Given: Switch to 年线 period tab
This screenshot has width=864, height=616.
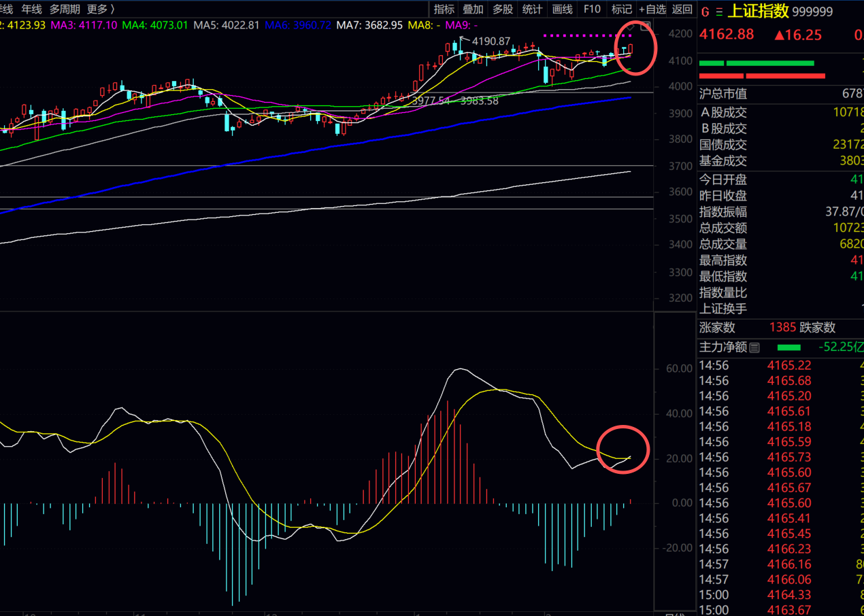Looking at the screenshot, I should 31,9.
